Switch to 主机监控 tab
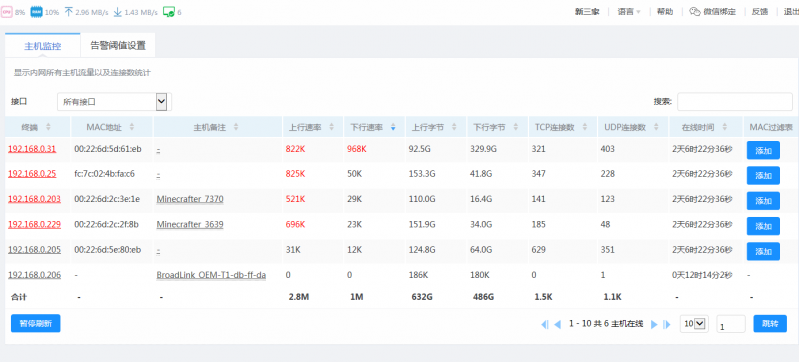 43,46
